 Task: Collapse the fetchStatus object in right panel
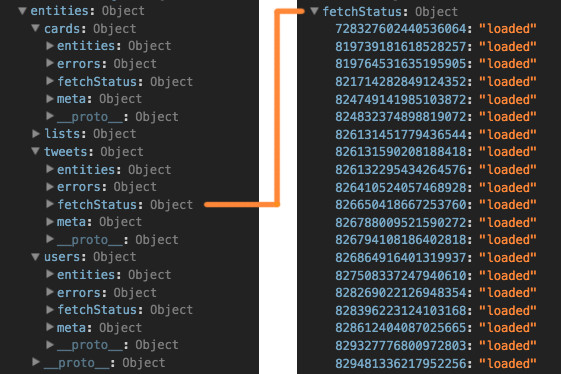coord(314,11)
